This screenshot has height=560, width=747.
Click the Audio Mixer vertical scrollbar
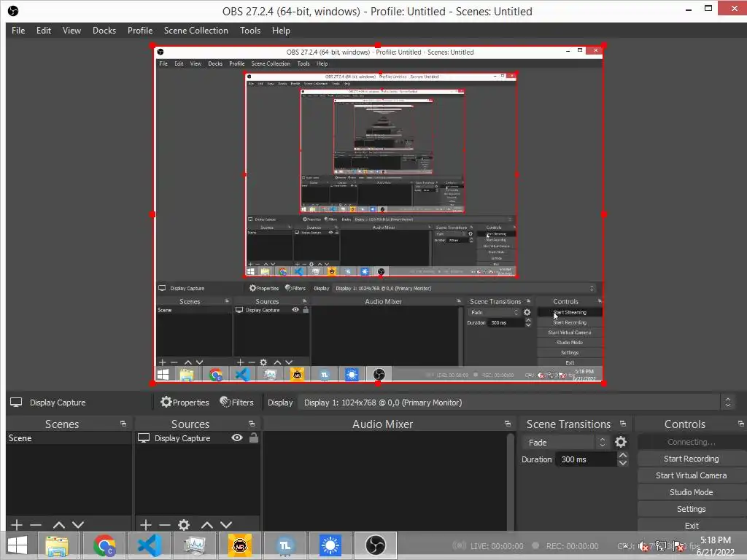tap(511, 481)
